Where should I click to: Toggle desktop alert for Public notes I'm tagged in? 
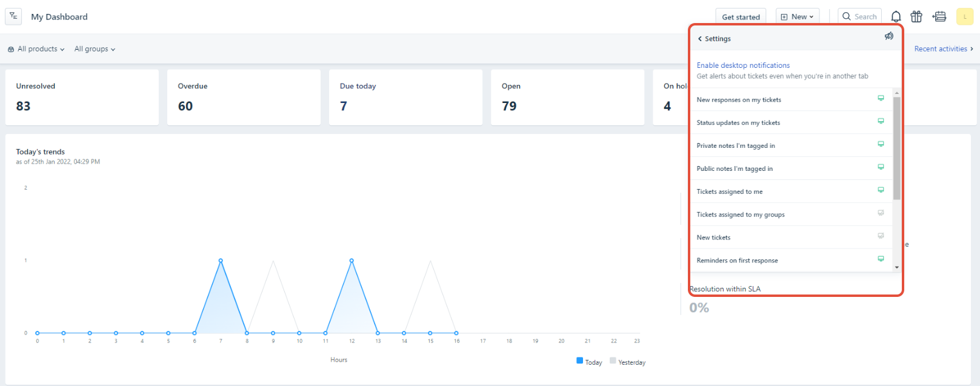click(881, 167)
